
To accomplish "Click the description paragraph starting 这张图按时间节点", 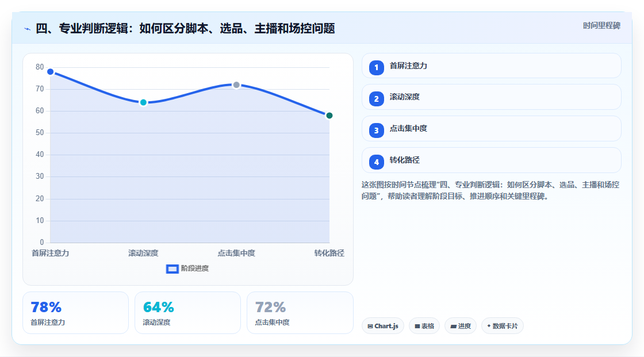I will (x=490, y=191).
